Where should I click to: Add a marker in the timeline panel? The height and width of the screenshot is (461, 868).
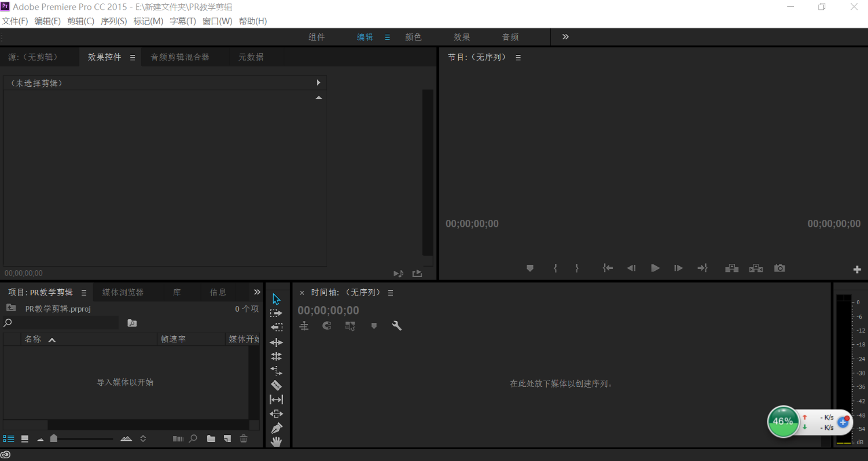click(x=374, y=326)
